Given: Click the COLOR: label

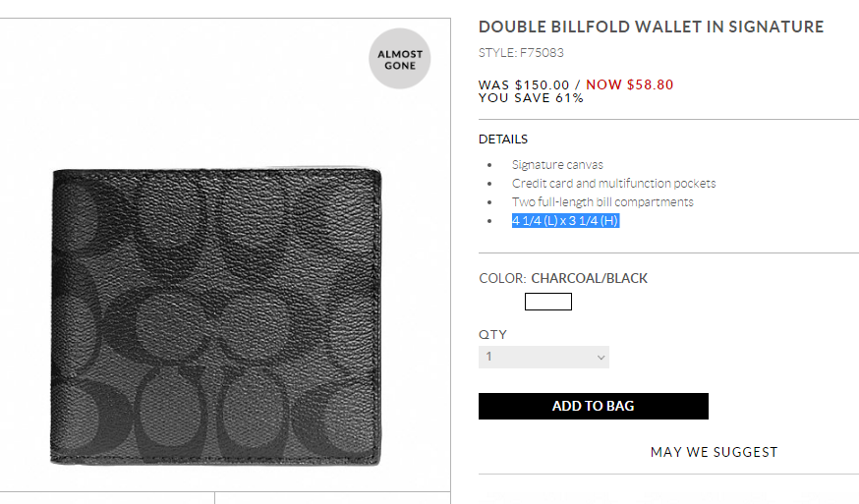Looking at the screenshot, I should [502, 278].
